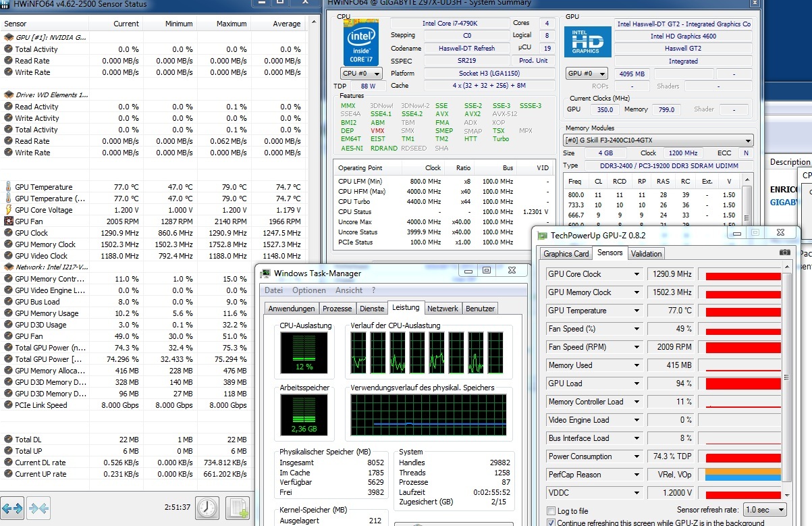The height and width of the screenshot is (526, 812).
Task: Click the icon beside GPU Clock row
Action: 9,233
